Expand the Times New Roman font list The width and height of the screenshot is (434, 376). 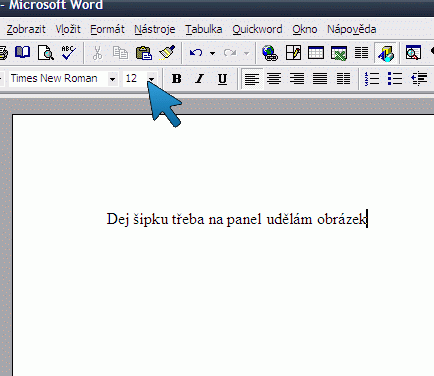tap(113, 79)
